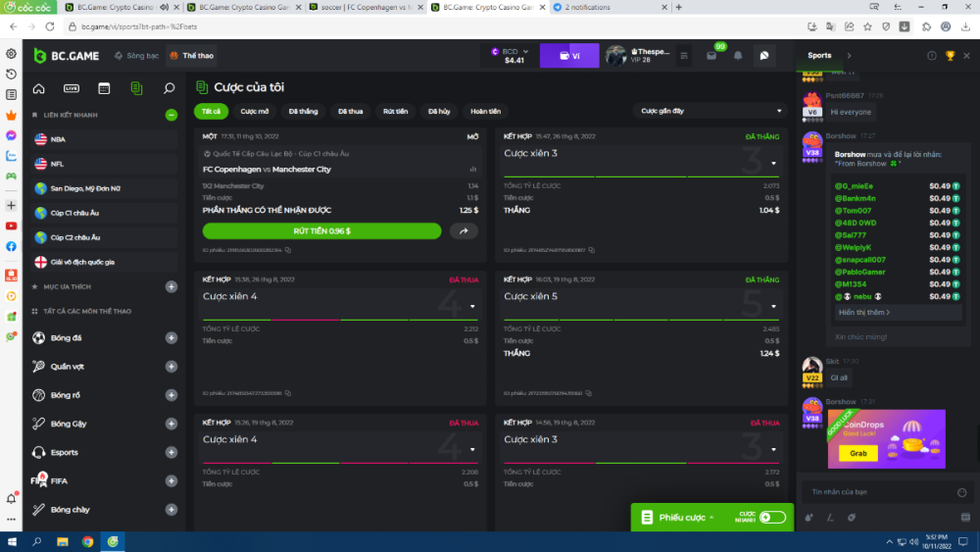Open emoji picker in chat message box
The width and height of the screenshot is (980, 552).
point(962,492)
